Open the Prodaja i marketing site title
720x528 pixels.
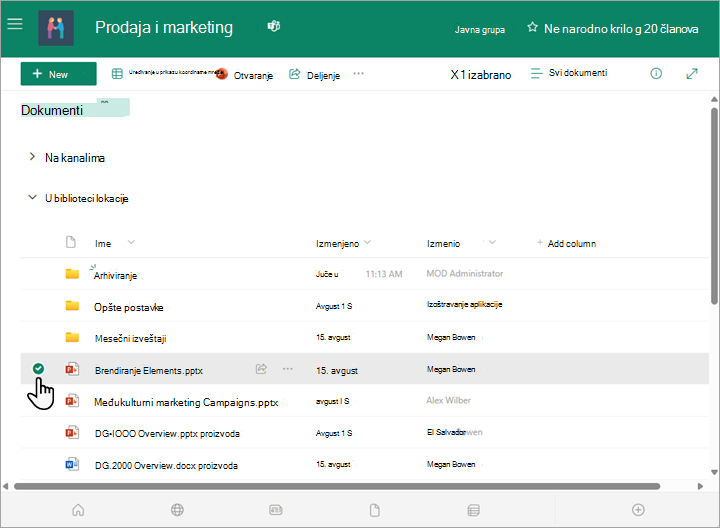pos(164,28)
